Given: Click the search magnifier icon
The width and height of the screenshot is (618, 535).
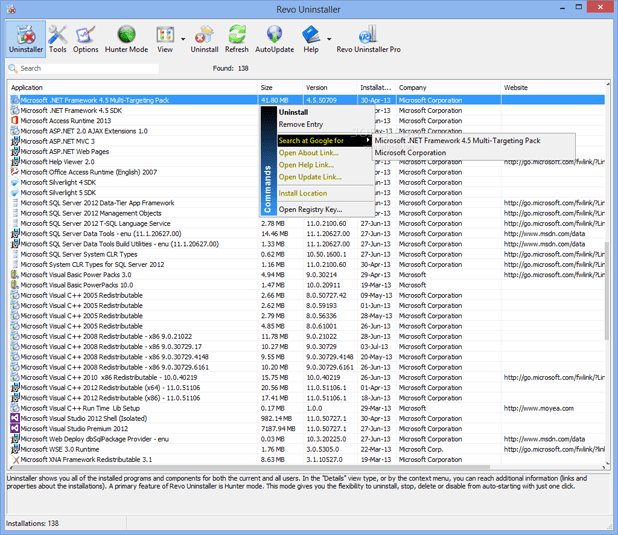Looking at the screenshot, I should 13,69.
